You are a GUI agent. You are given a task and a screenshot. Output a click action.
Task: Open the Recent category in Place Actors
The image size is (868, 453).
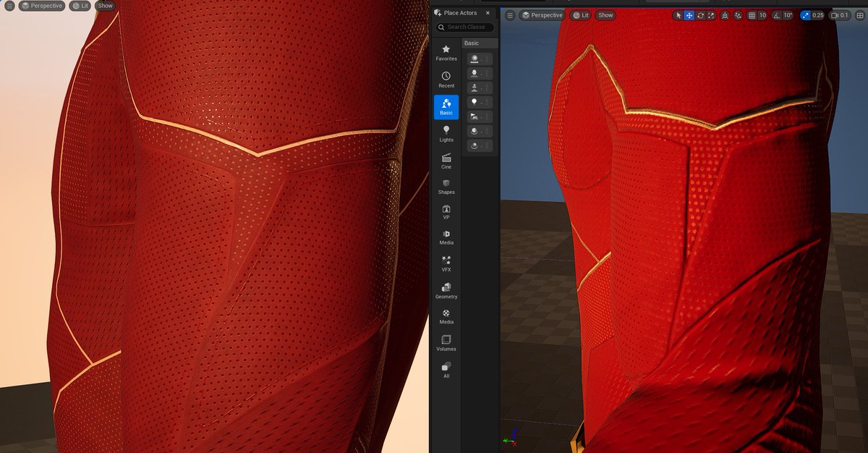click(446, 80)
